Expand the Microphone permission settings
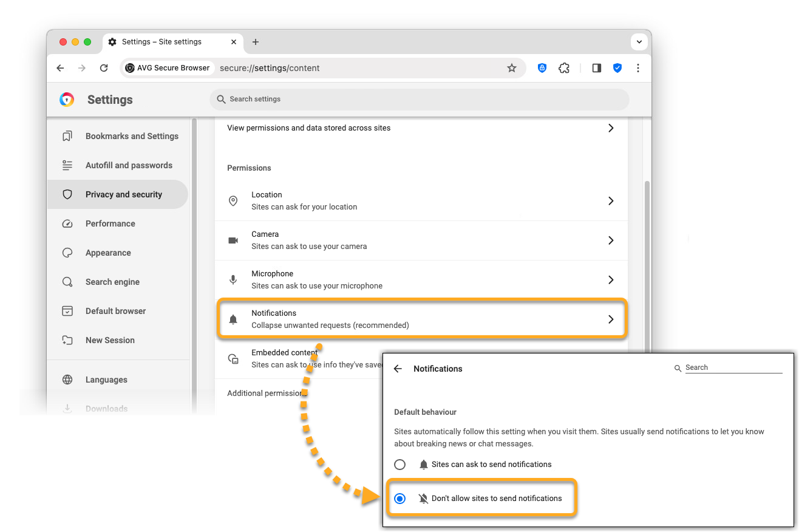 (421, 280)
